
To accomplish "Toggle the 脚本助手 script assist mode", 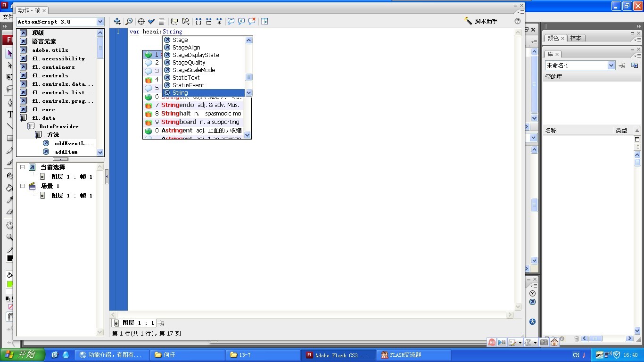I will click(x=481, y=21).
